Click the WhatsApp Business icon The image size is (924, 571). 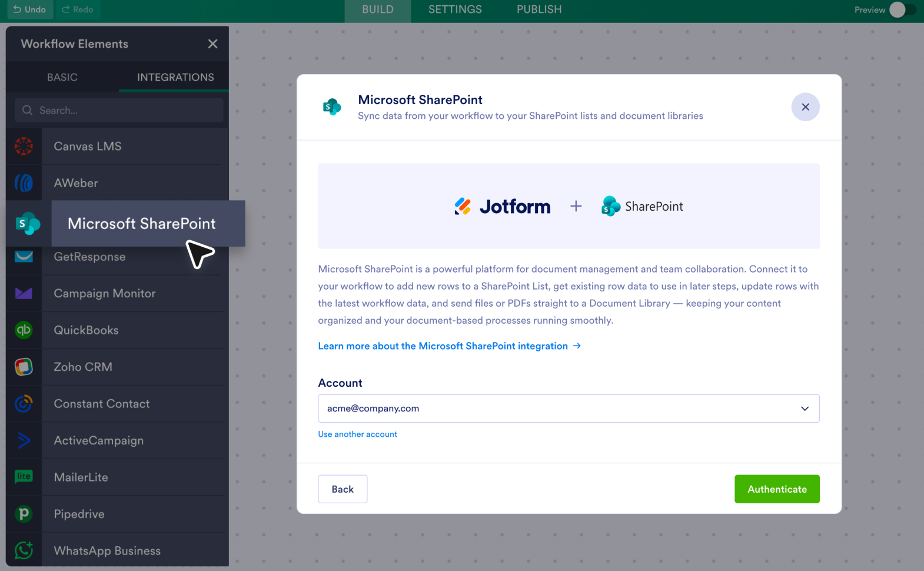pos(24,550)
